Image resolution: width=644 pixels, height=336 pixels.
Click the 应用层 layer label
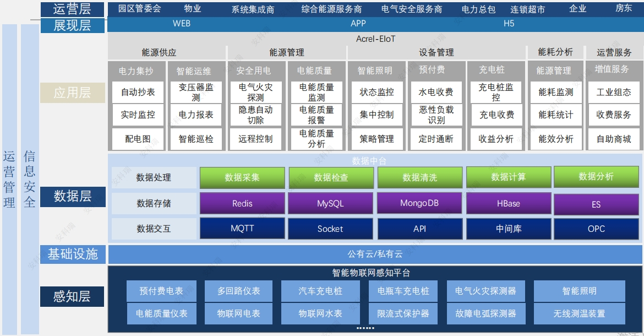72,92
